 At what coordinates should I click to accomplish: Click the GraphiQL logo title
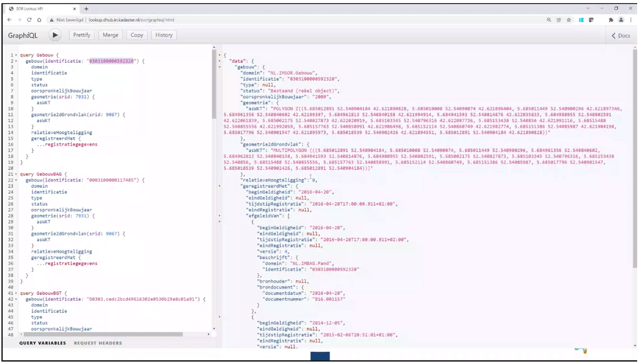coord(23,35)
